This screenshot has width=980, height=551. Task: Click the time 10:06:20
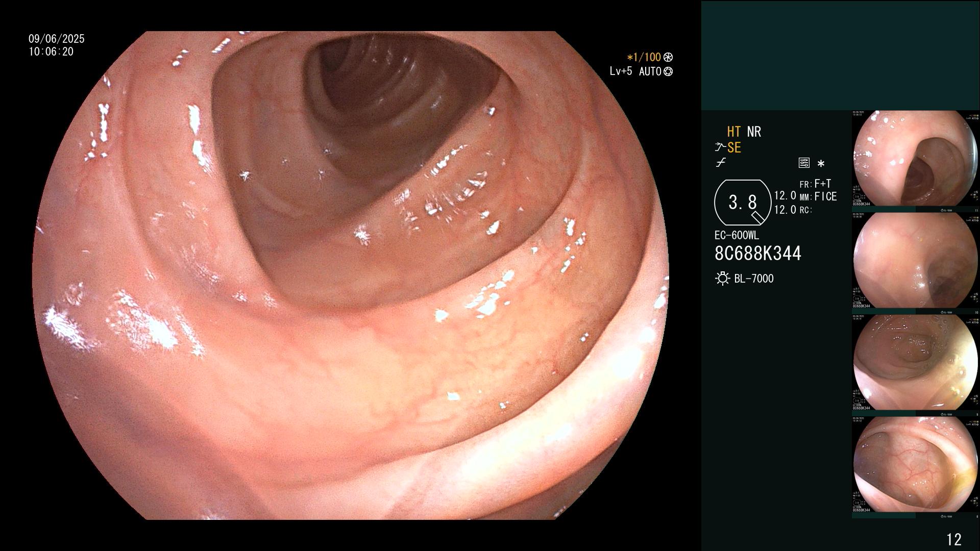(51, 52)
